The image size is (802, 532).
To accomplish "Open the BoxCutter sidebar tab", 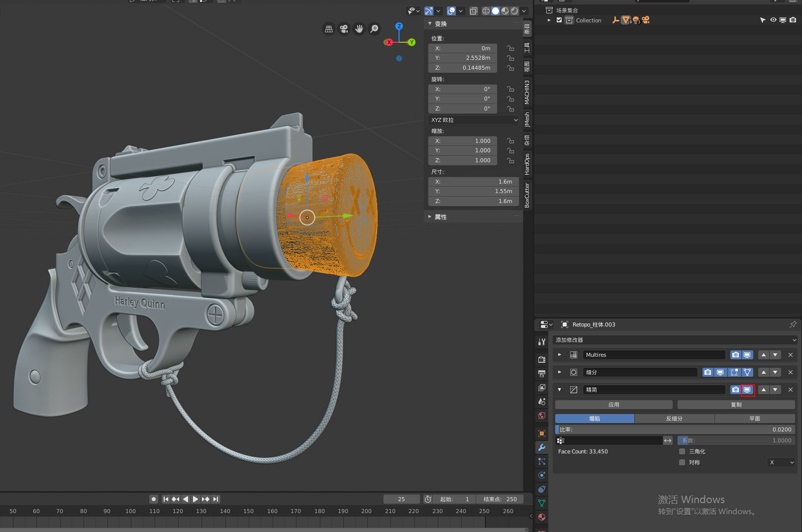I will point(527,195).
